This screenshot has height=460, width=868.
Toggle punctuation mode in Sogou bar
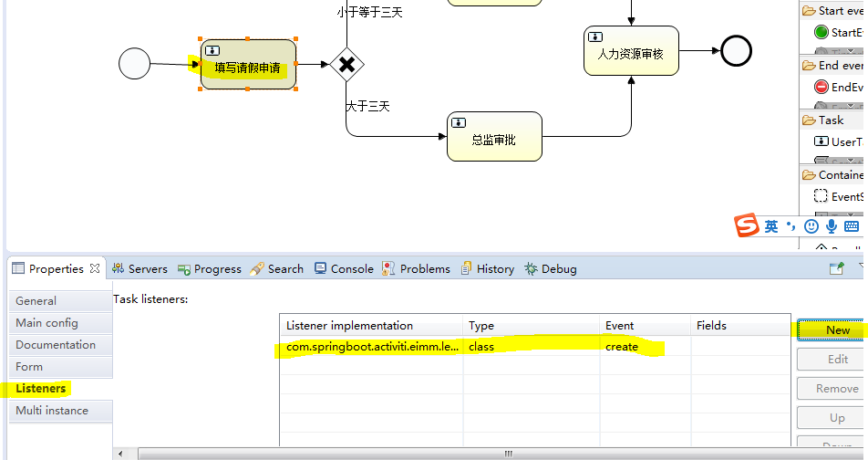pos(790,226)
